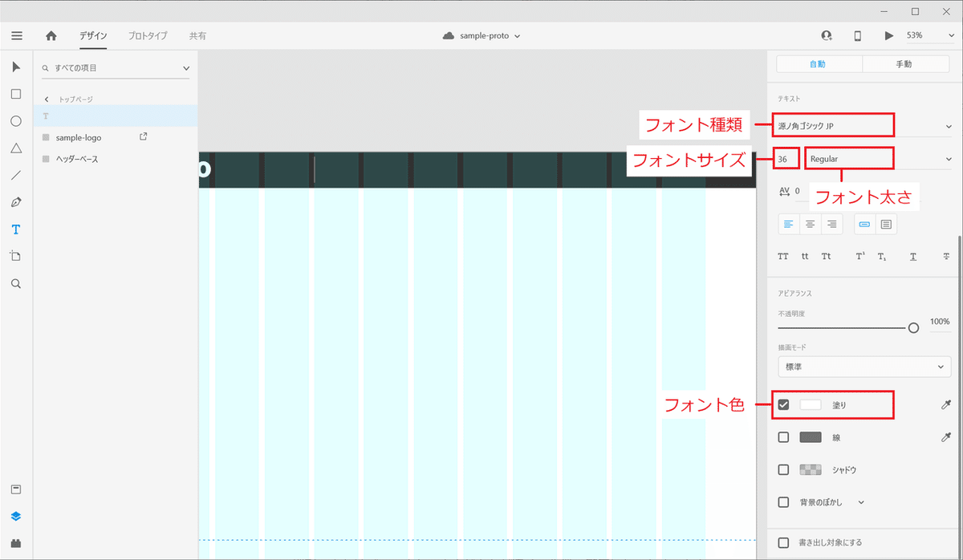Open the gray border color swatch
The height and width of the screenshot is (560, 963).
[811, 437]
